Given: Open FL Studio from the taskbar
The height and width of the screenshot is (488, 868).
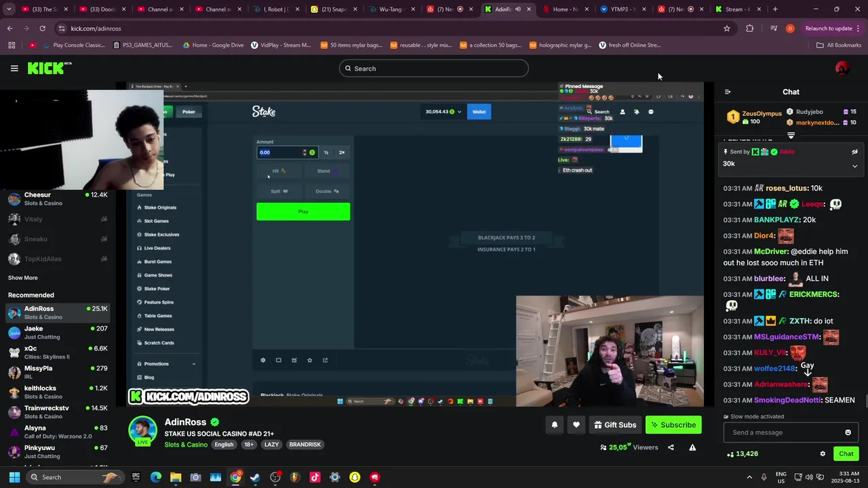Looking at the screenshot, I should tap(295, 477).
